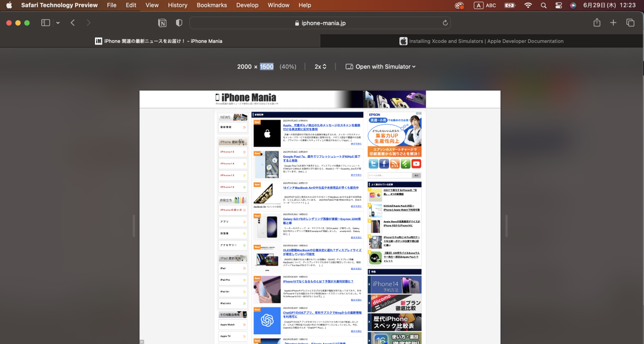644x344 pixels.
Task: Click the battery status icon in menu bar
Action: [509, 5]
